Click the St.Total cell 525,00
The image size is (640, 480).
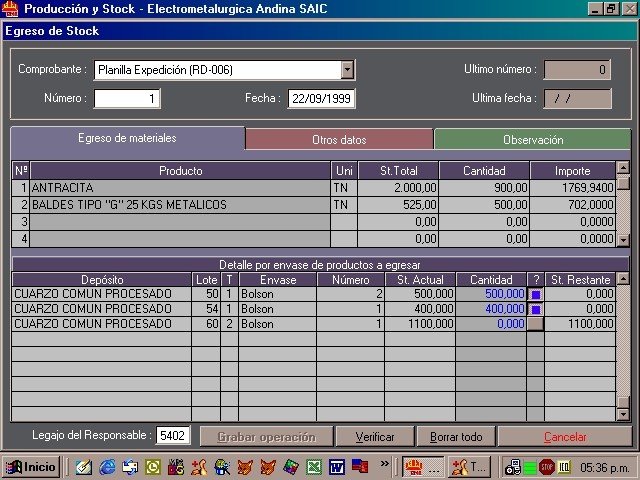[x=398, y=204]
